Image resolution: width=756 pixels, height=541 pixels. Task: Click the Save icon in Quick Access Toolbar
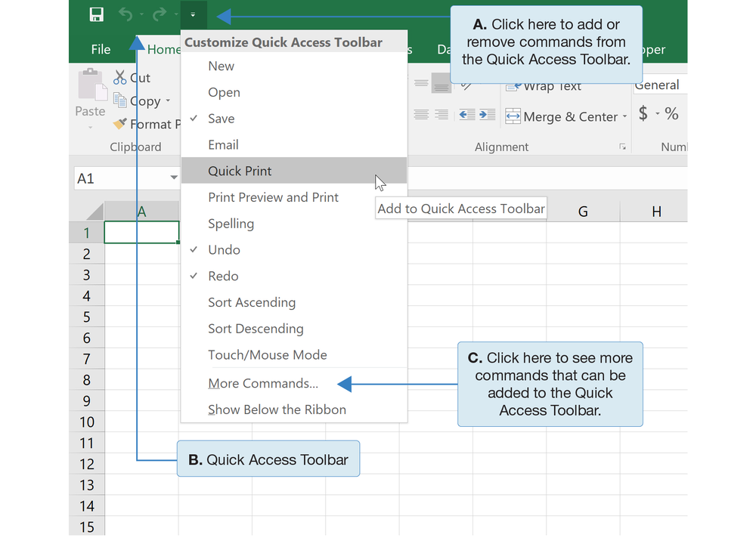(96, 14)
